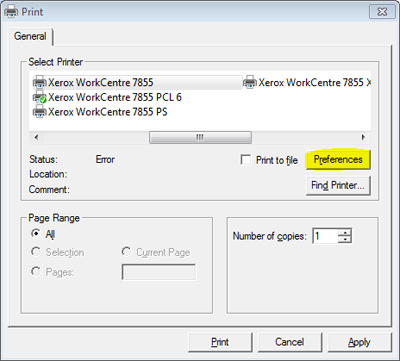Select the All page range option
Screen dimensions: 400x361
(36, 233)
